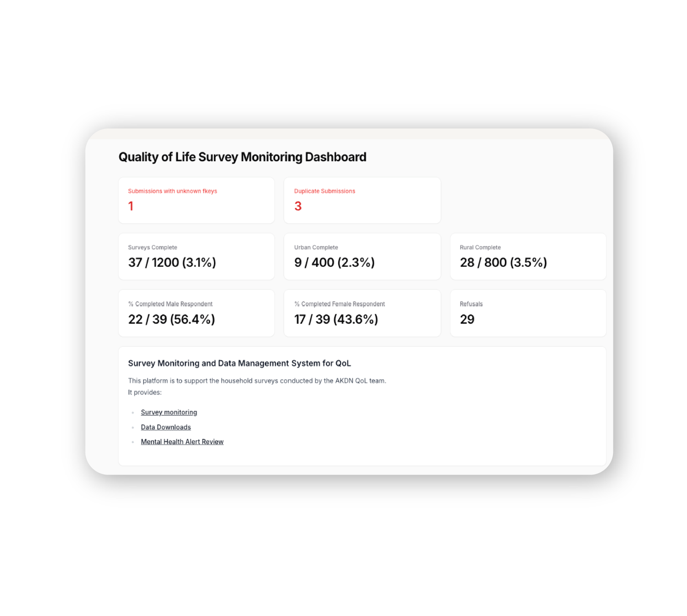The image size is (687, 616).
Task: Click the Surveys Complete label
Action: click(x=153, y=247)
